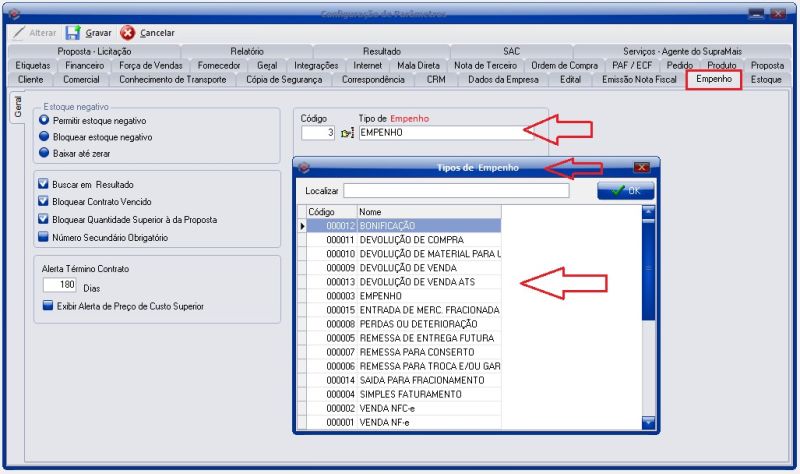Select Bloquear estoque negativo radio button
The image size is (800, 474).
[x=44, y=137]
